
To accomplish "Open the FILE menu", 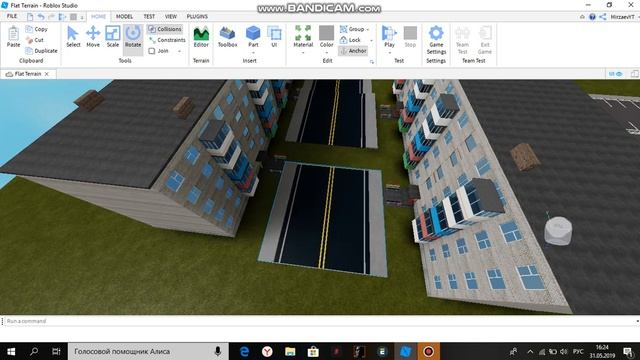I will click(x=12, y=16).
